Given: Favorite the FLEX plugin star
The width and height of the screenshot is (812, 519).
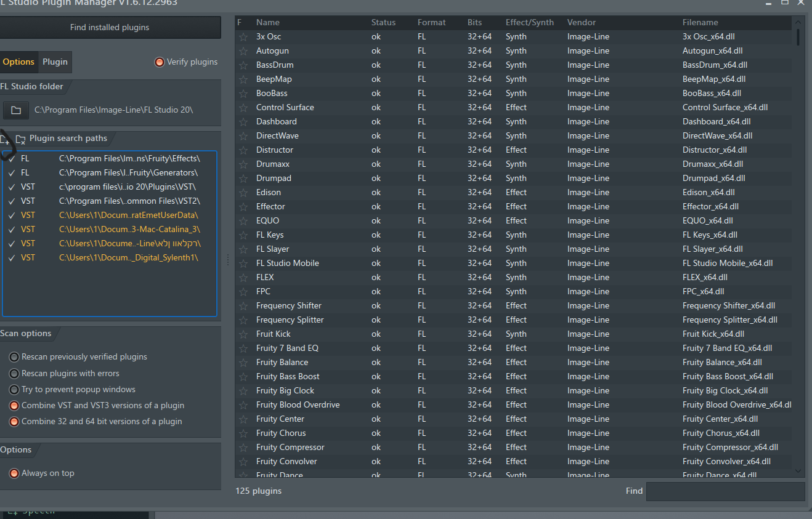Looking at the screenshot, I should point(243,278).
